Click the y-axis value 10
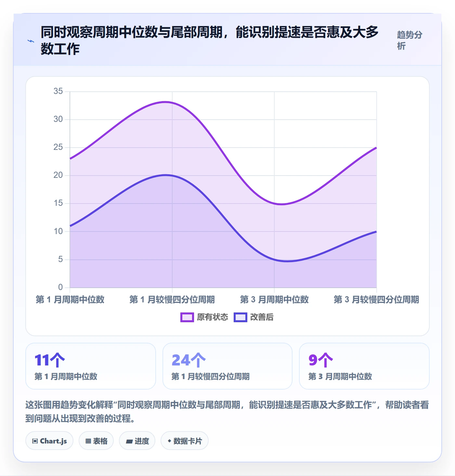455x476 pixels. (58, 231)
